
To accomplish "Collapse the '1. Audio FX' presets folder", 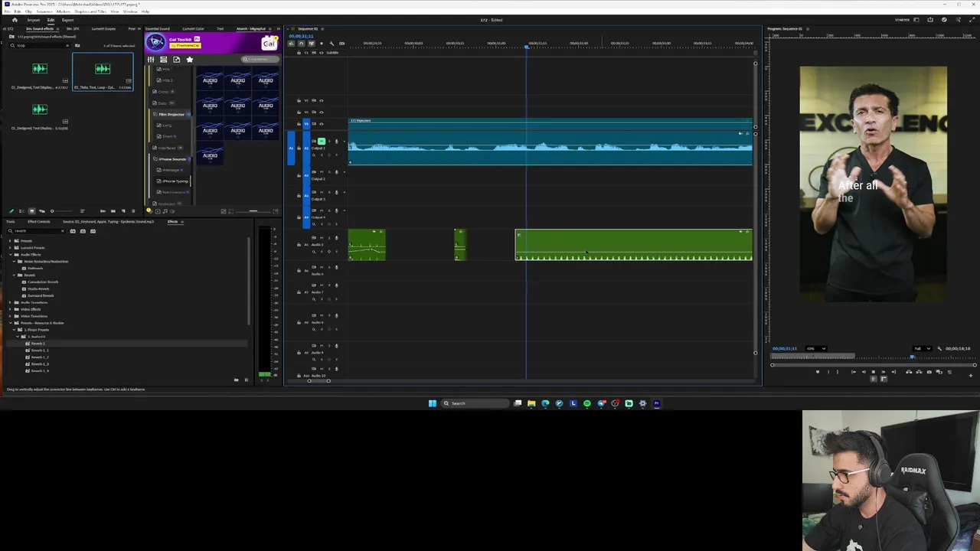I will [18, 337].
